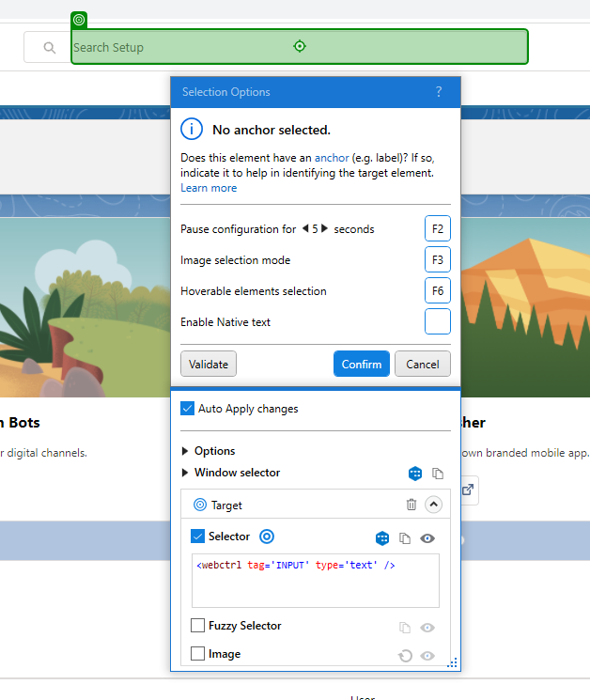
Task: Click into the selector XML text box
Action: (315, 581)
